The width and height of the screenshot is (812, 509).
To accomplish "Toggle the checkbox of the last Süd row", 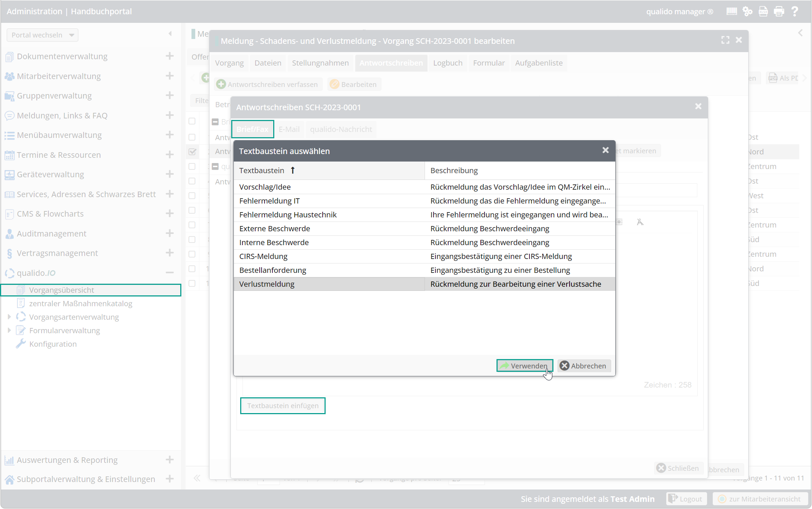I will [192, 283].
